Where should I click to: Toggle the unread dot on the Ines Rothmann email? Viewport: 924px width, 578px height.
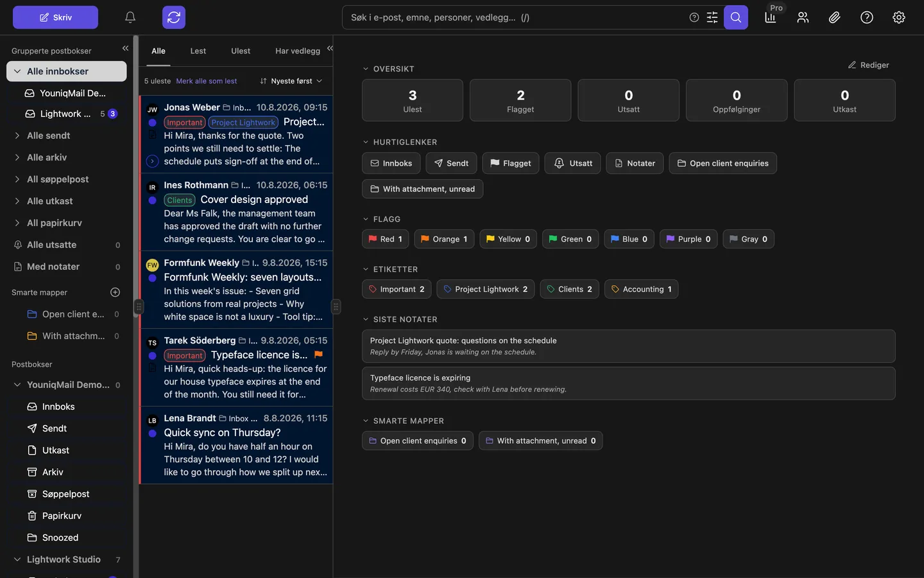(x=152, y=200)
